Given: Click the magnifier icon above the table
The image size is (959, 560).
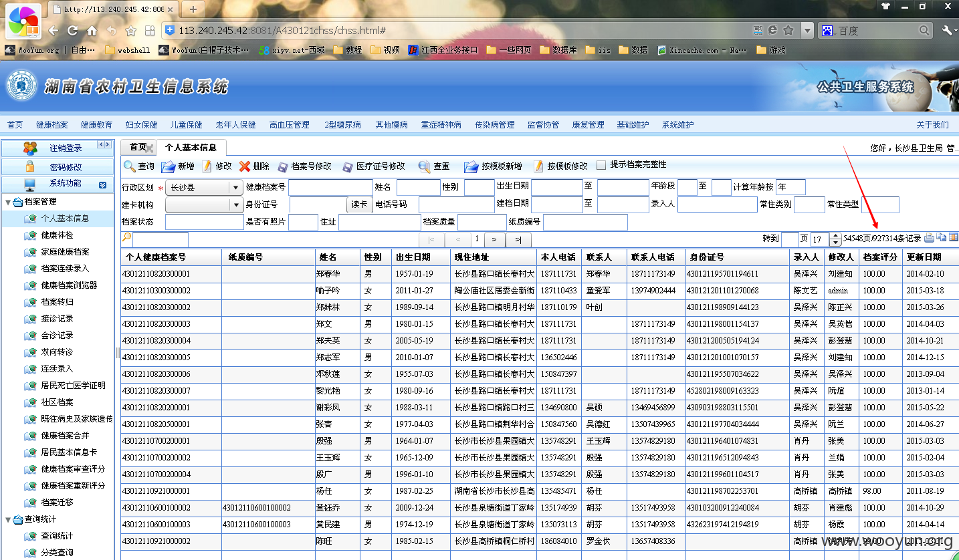Looking at the screenshot, I should [126, 238].
